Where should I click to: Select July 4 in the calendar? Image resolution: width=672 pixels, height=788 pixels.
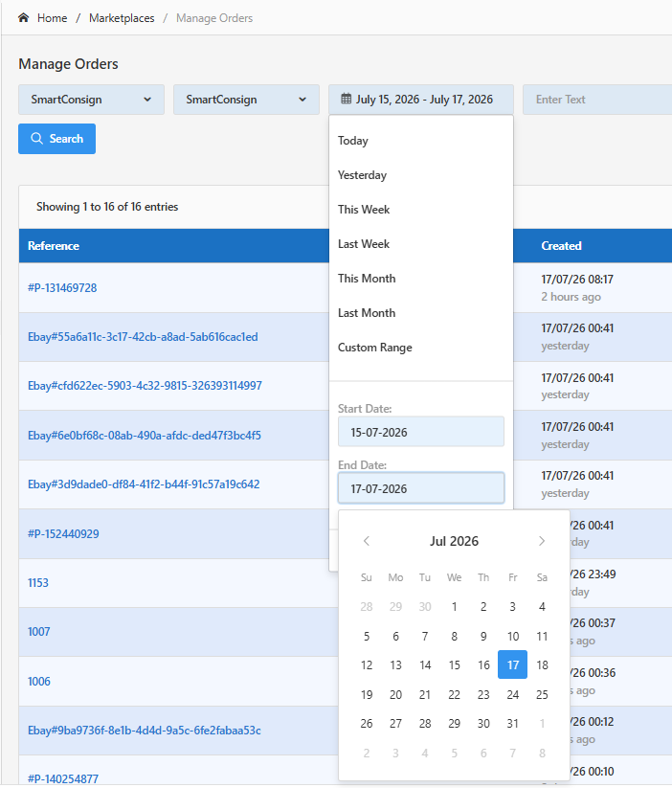point(542,607)
